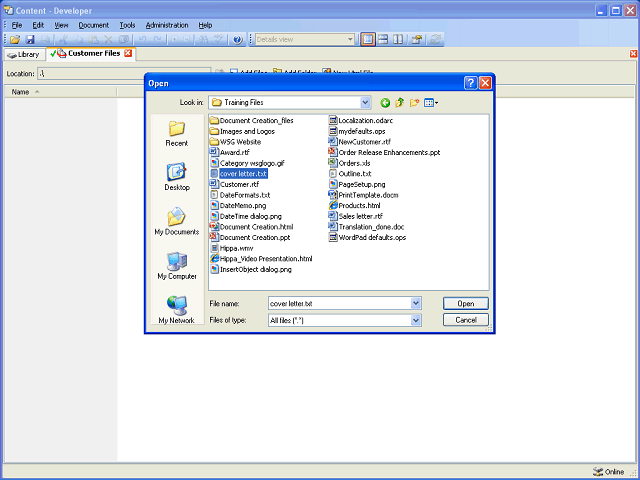Cancel the Open dialog
Image resolution: width=640 pixels, height=480 pixels.
[x=466, y=320]
